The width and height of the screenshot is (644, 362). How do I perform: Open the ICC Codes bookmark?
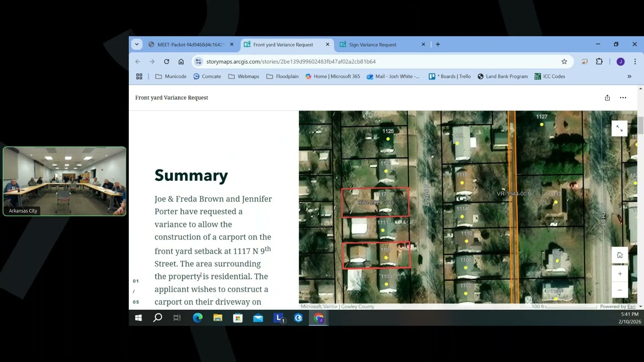(x=549, y=76)
